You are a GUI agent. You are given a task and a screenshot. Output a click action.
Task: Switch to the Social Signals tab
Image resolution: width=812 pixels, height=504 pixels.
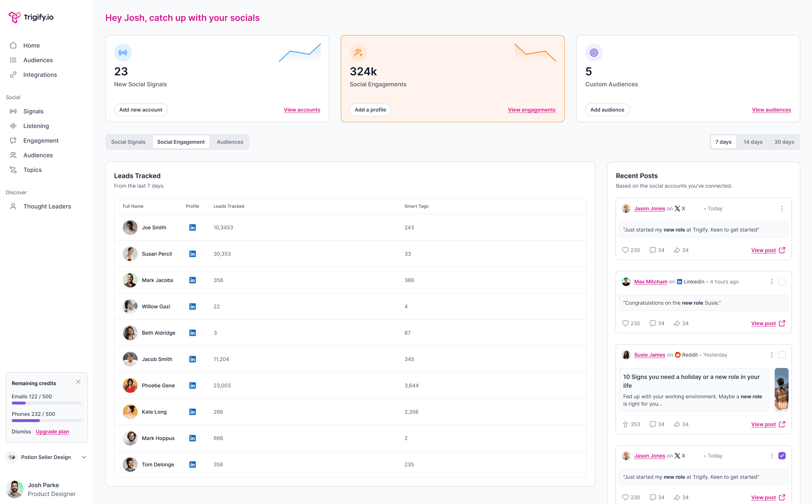[128, 142]
